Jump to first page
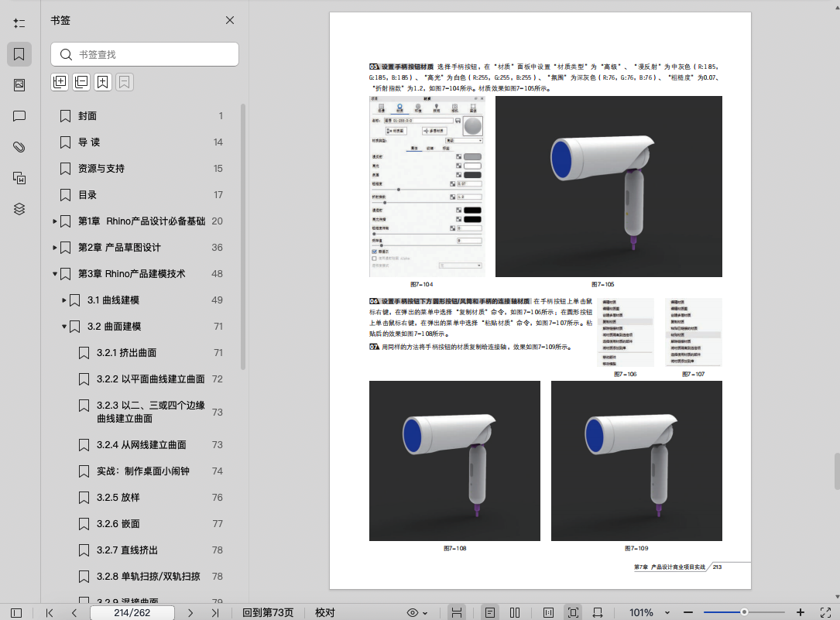This screenshot has width=840, height=620. [50, 612]
